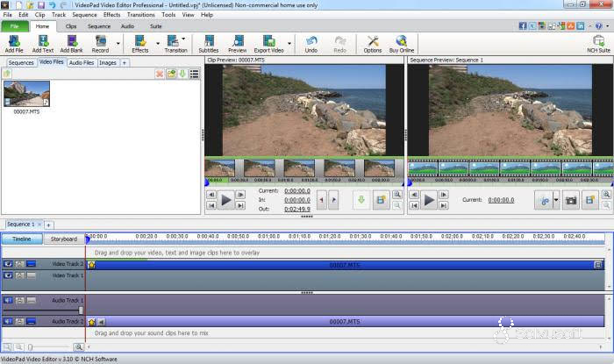
Task: Zoom in on the clip preview timeline
Action: point(397,195)
